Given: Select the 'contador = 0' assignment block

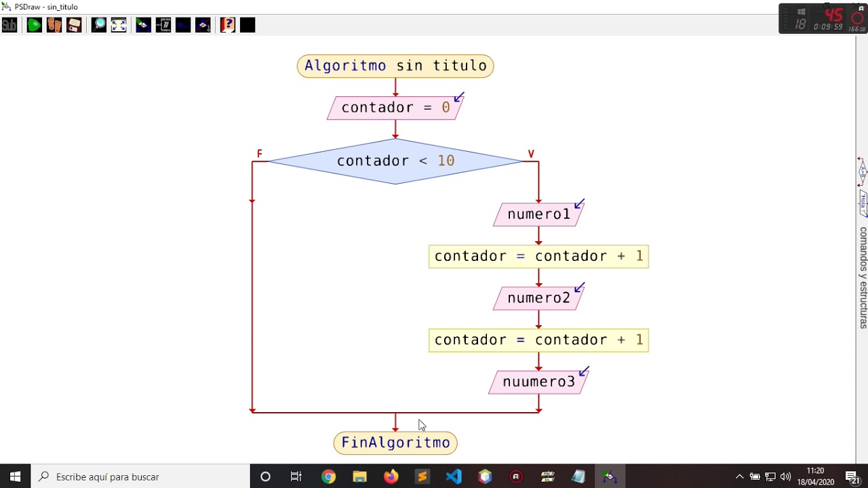Looking at the screenshot, I should pyautogui.click(x=395, y=108).
